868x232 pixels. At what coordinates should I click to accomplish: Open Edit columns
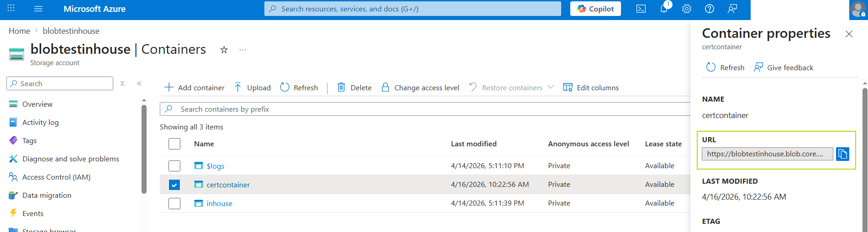(591, 88)
